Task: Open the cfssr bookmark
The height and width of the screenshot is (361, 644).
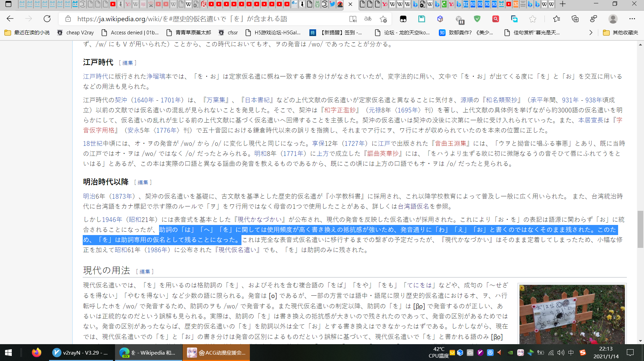Action: (228, 33)
